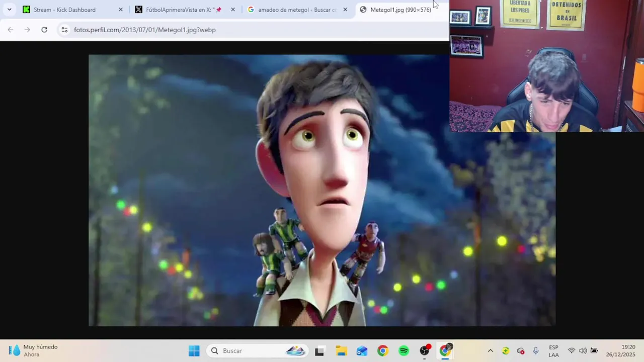Reload the Metegol1.jpg page

(44, 30)
